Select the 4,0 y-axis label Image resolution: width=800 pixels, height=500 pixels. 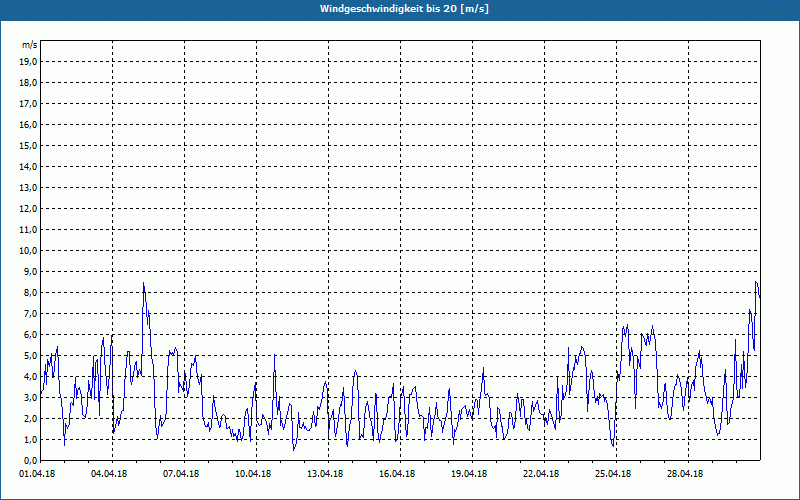(31, 377)
